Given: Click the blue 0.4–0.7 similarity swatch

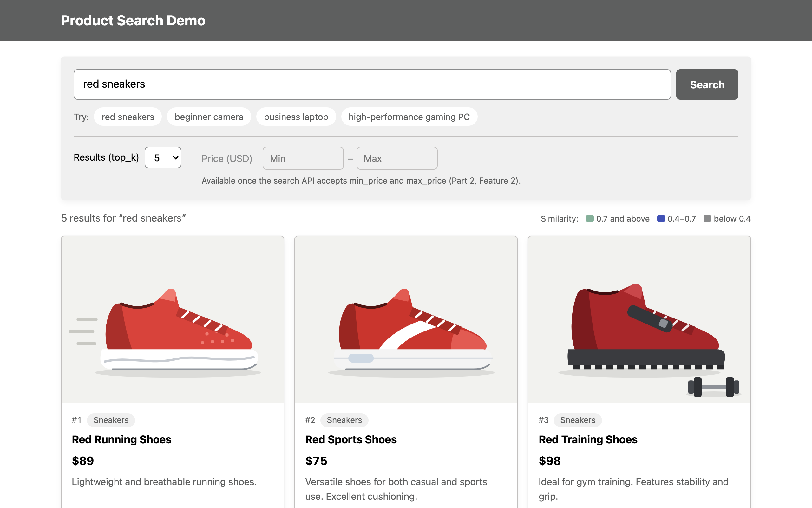Looking at the screenshot, I should [661, 218].
